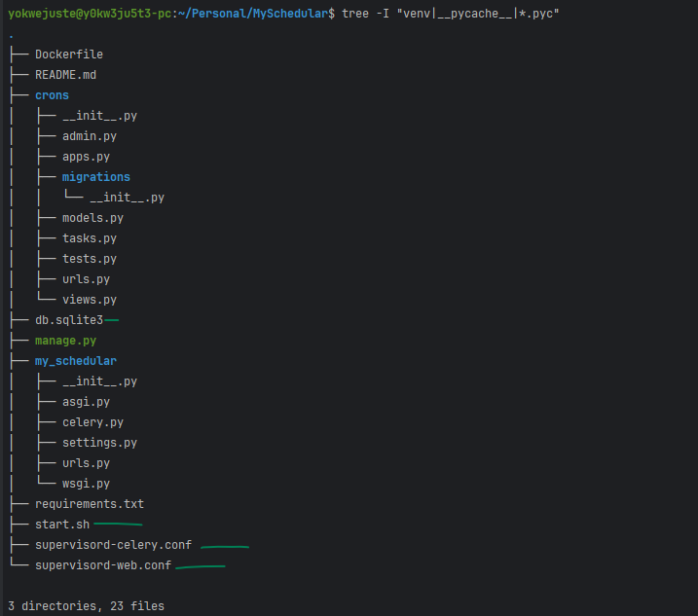Click the yokwejuste@y0kw3ju5t3-pc prompt user text
The width and height of the screenshot is (698, 616).
(90, 14)
